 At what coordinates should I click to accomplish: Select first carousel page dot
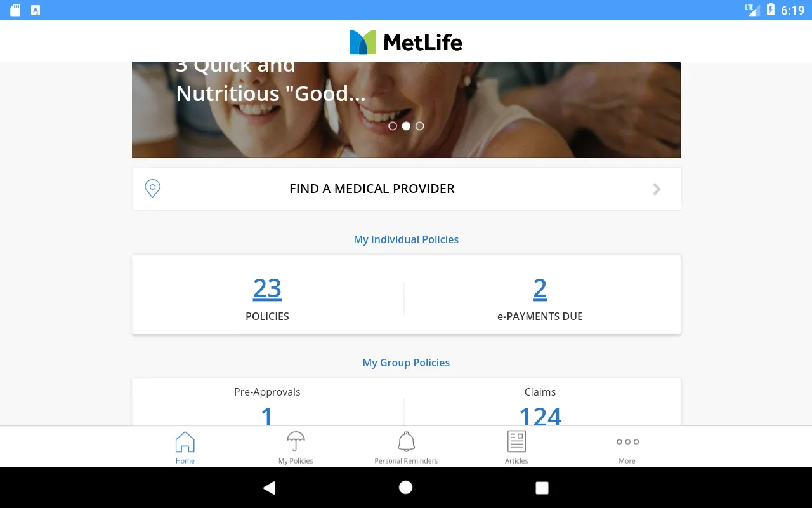(x=393, y=126)
